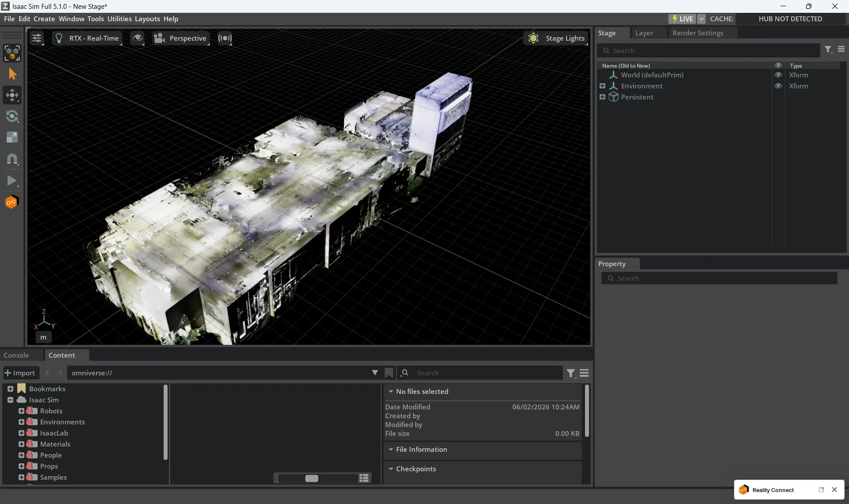849x504 pixels.
Task: Navigate back in Content browser
Action: 48,373
